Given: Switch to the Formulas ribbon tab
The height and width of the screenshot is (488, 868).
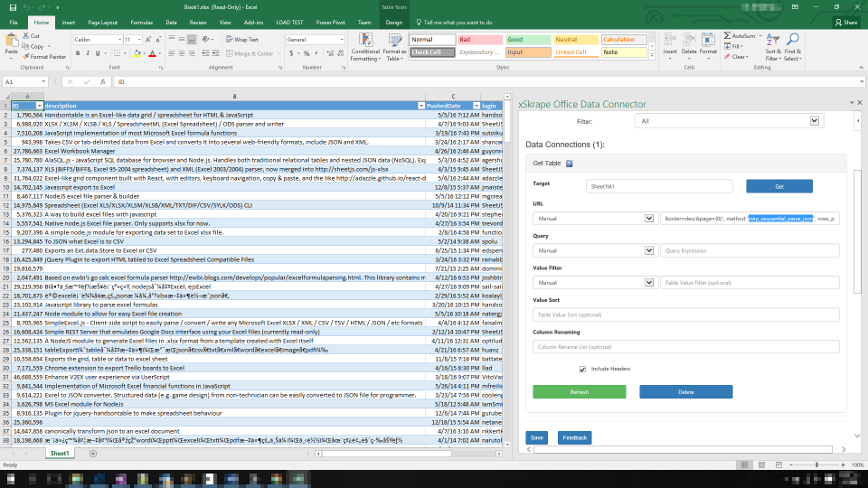Looking at the screenshot, I should pos(141,23).
